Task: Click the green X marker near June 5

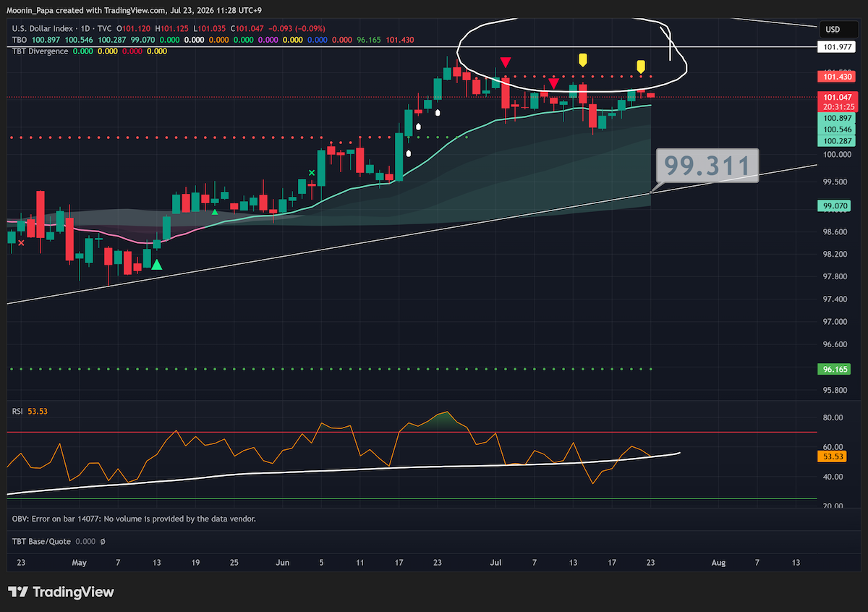Action: pyautogui.click(x=312, y=172)
